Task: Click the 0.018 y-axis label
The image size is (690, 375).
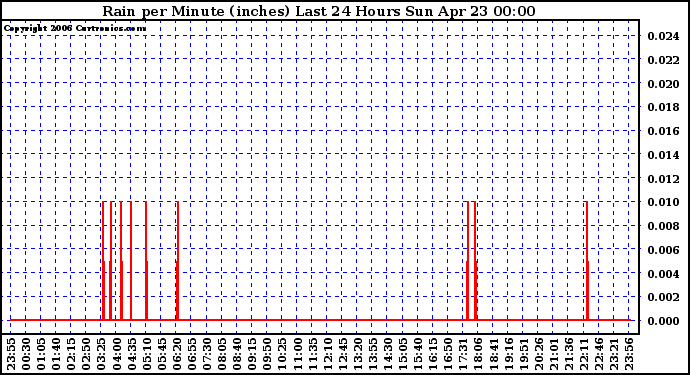Action: [x=663, y=107]
